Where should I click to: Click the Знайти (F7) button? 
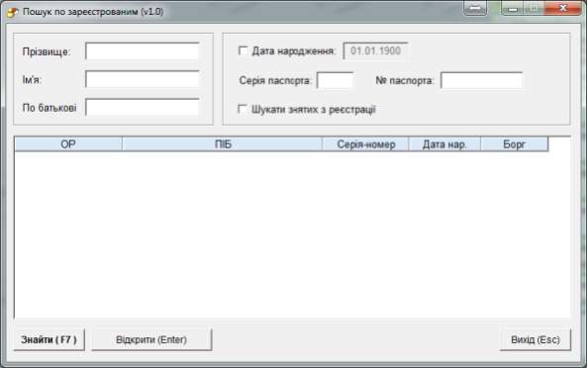click(49, 340)
